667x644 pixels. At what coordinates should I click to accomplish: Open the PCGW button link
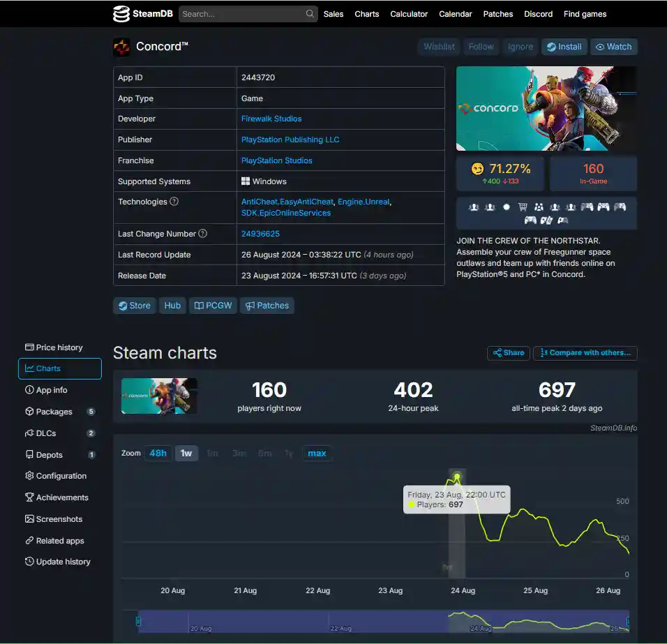pyautogui.click(x=213, y=306)
